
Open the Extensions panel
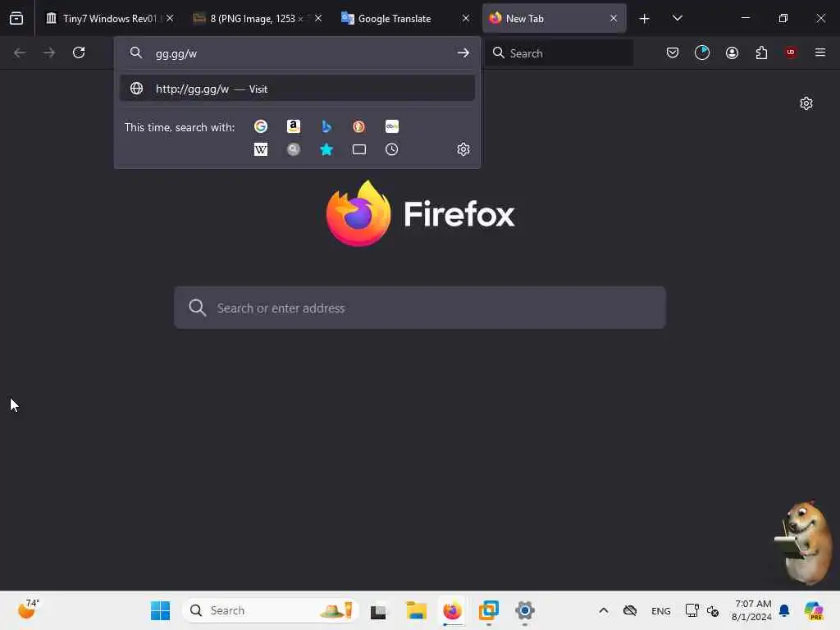761,52
